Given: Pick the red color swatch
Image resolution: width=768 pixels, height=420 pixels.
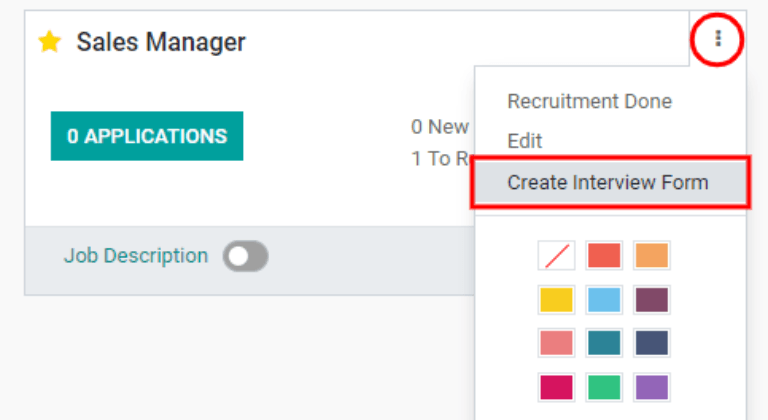Looking at the screenshot, I should [x=604, y=255].
